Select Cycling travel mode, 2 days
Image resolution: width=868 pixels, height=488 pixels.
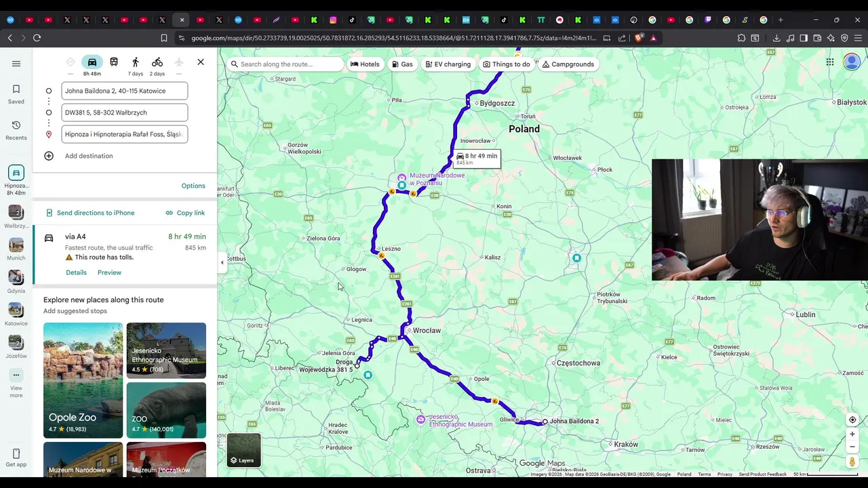coord(157,66)
